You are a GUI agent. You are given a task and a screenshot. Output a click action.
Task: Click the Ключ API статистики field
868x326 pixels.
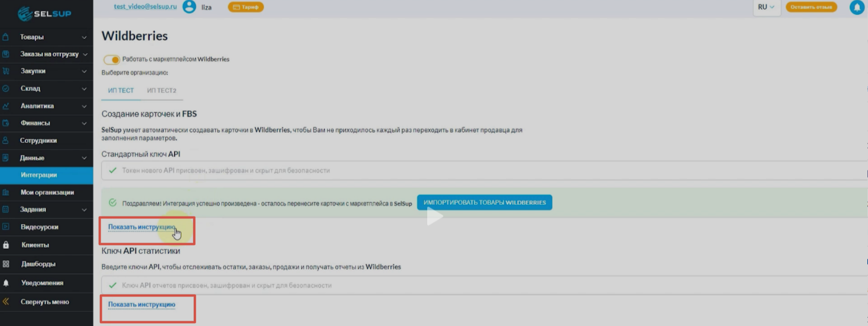click(x=485, y=285)
